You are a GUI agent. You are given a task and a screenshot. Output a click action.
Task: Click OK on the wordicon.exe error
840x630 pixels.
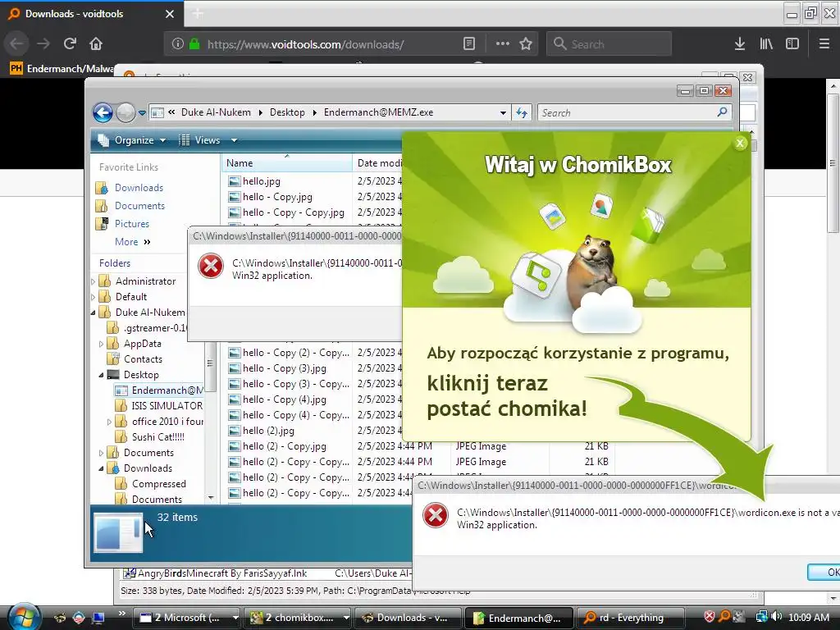tap(825, 572)
